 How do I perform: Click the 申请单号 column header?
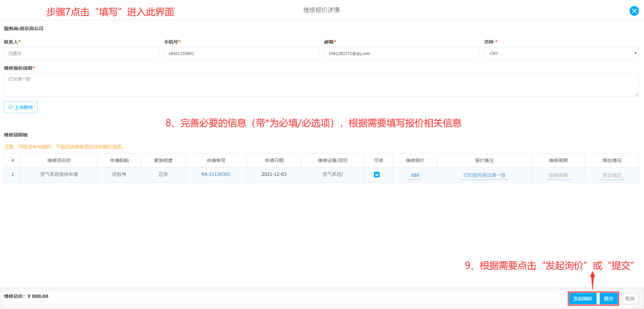(x=216, y=160)
